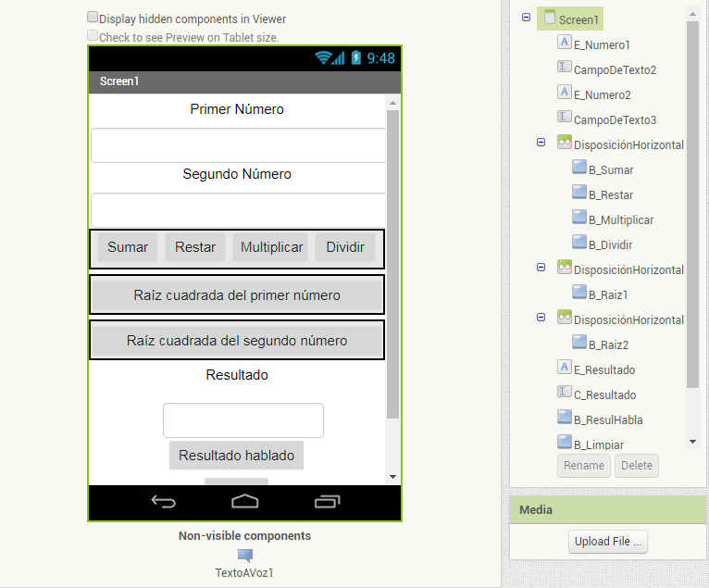Click Raíz cuadrada del segundo número button
709x588 pixels.
click(237, 340)
